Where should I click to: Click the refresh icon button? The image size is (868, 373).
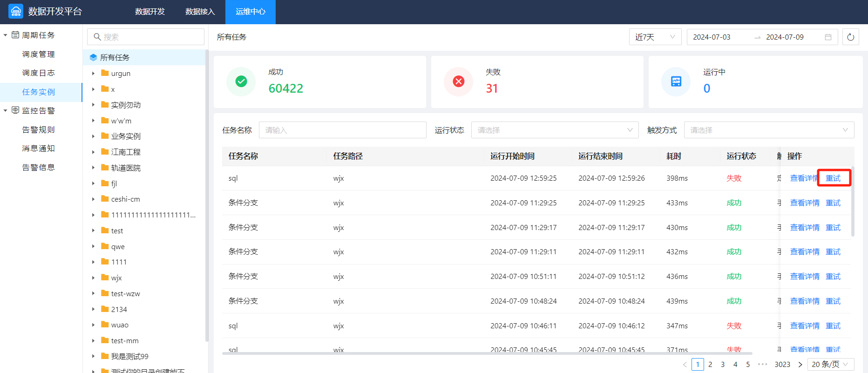pyautogui.click(x=850, y=37)
